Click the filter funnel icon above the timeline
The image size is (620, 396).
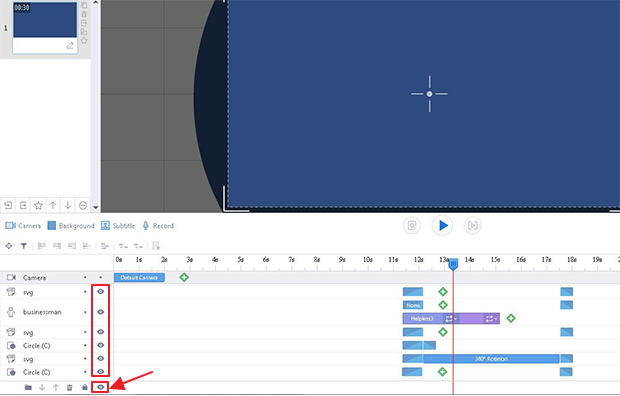[x=24, y=246]
